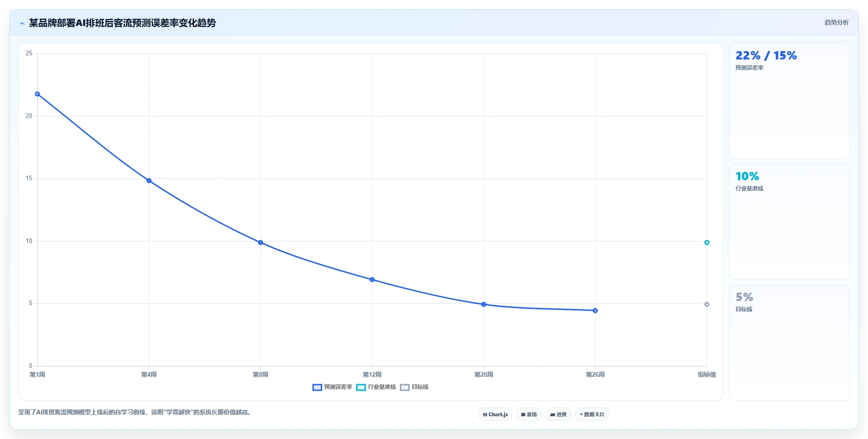Select the 趋势分析 label in header

(836, 22)
